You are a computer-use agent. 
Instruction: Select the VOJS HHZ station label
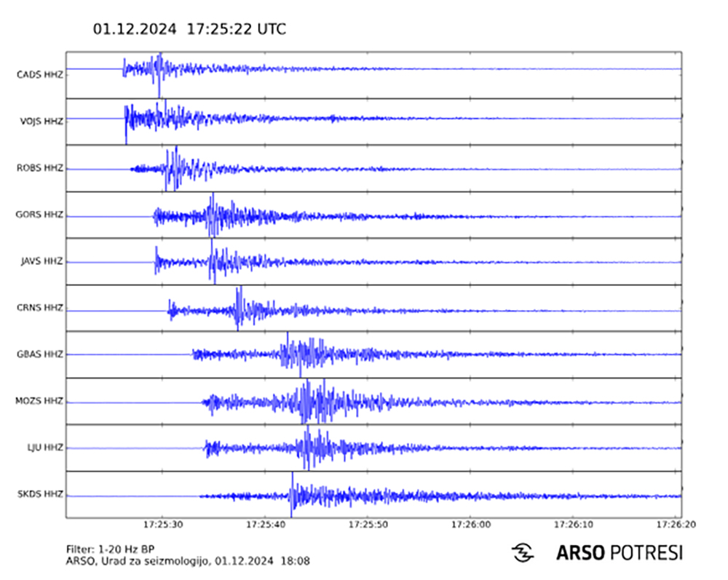pyautogui.click(x=41, y=121)
